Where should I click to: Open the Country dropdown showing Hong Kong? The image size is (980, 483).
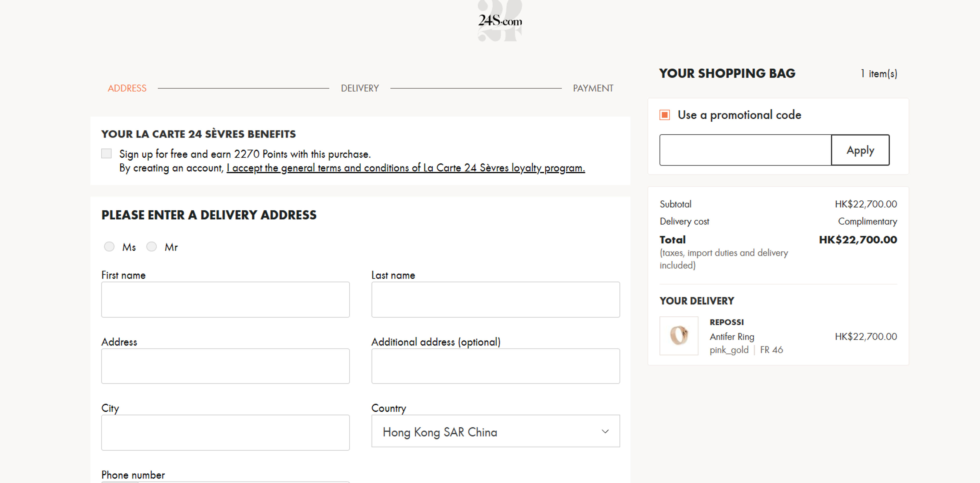(x=495, y=431)
